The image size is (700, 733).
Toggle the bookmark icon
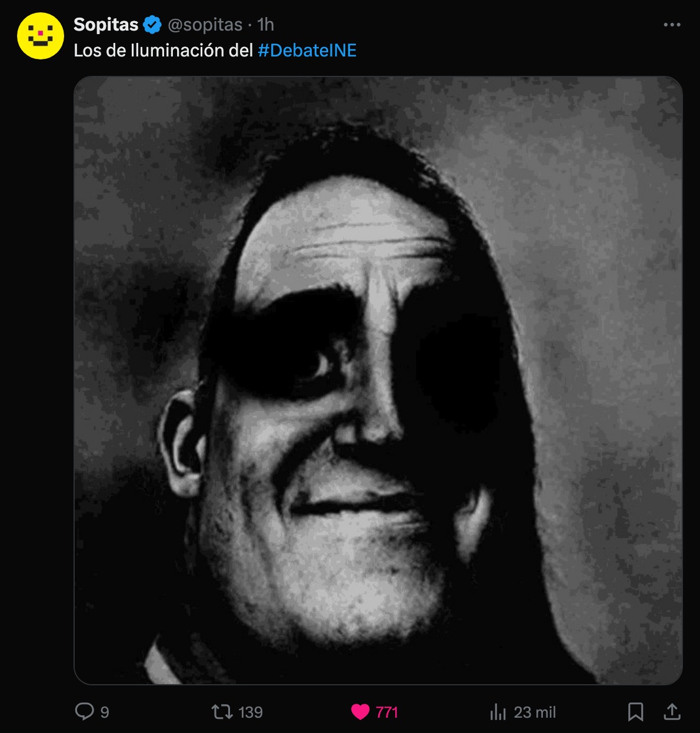(x=635, y=712)
